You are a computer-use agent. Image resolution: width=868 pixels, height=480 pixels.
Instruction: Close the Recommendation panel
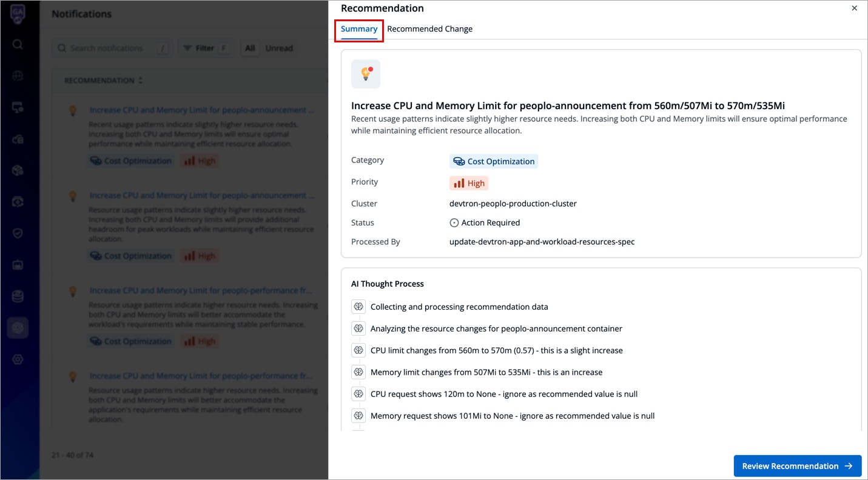(x=854, y=8)
